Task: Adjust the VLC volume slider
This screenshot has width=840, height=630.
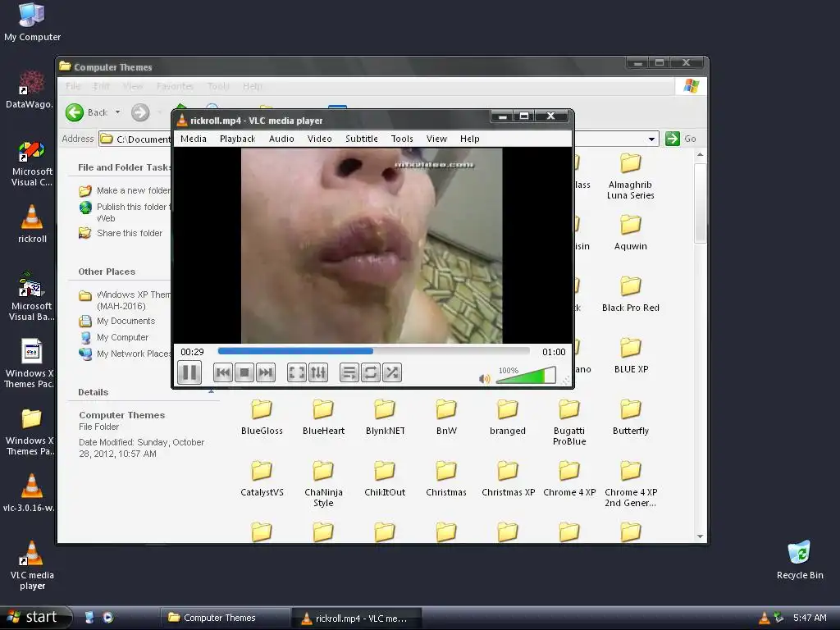Action: pos(526,375)
